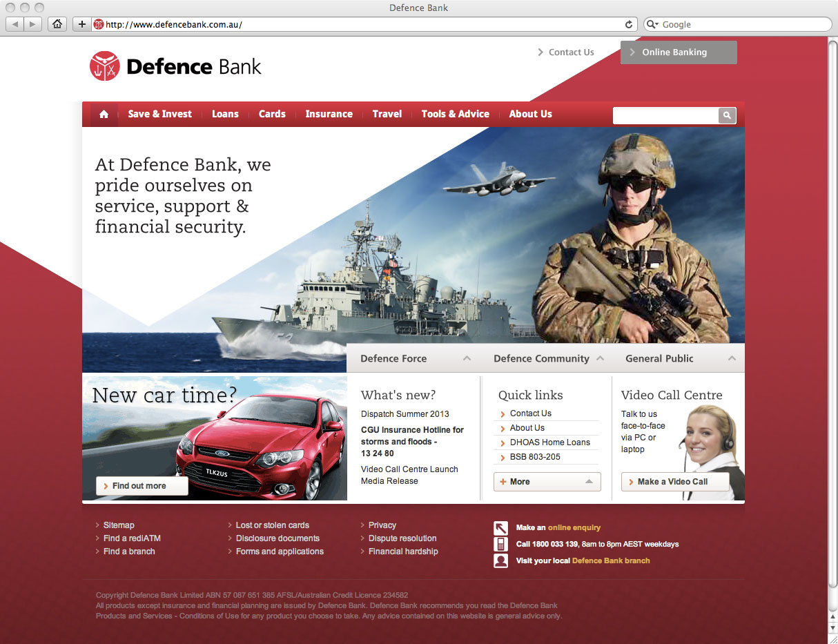Collapse the Defence Force section chevron
This screenshot has width=838, height=644.
(x=467, y=358)
